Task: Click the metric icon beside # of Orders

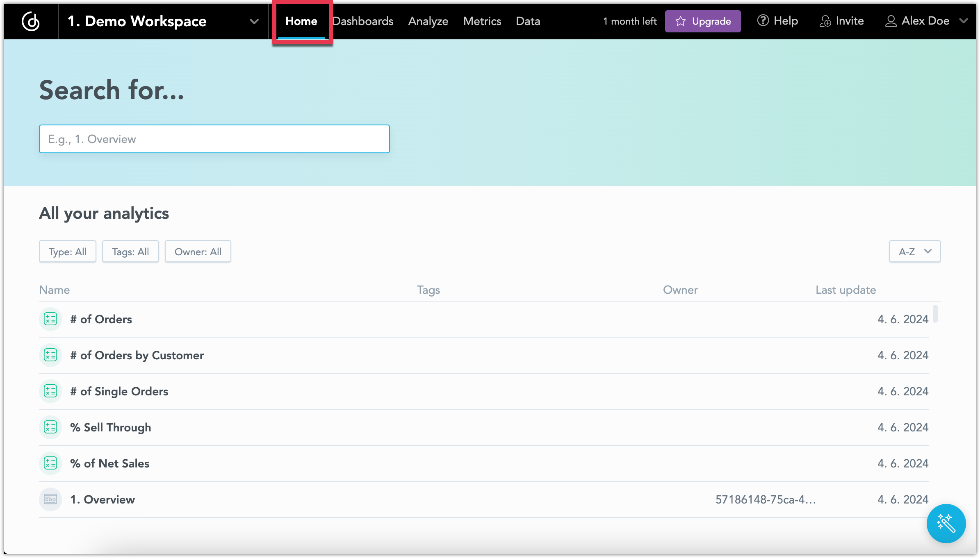Action: pos(50,319)
